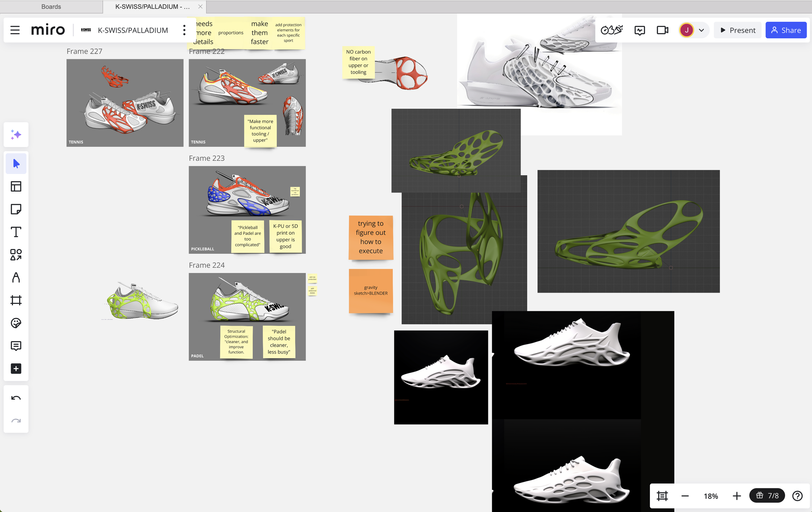The height and width of the screenshot is (512, 812).
Task: Zoom out with the minus button
Action: coord(685,496)
